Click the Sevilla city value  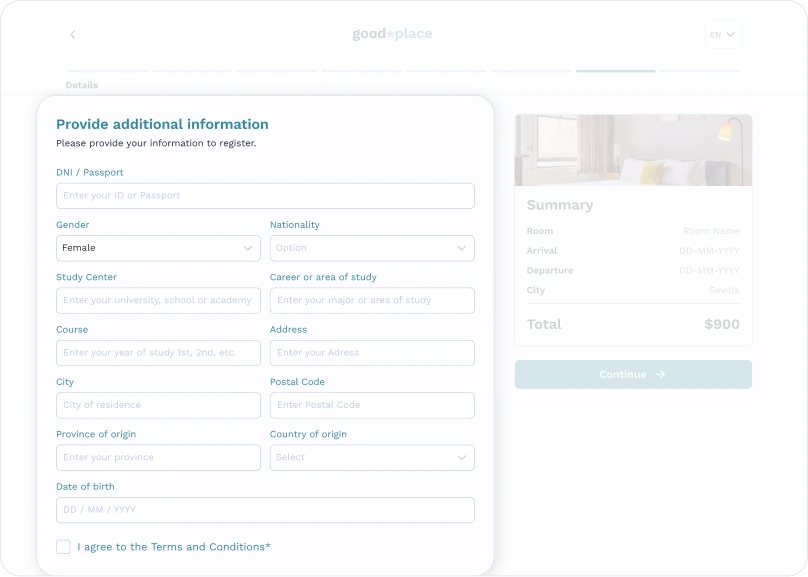724,290
